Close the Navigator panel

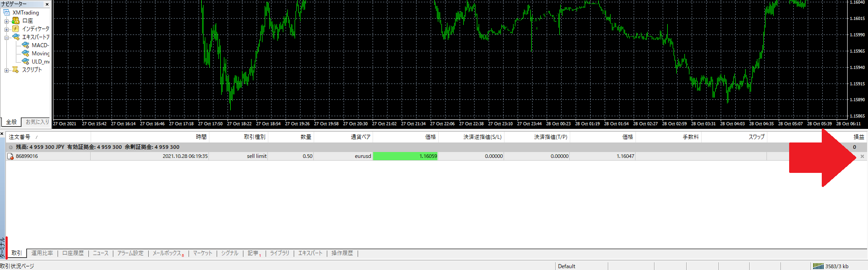coord(47,4)
